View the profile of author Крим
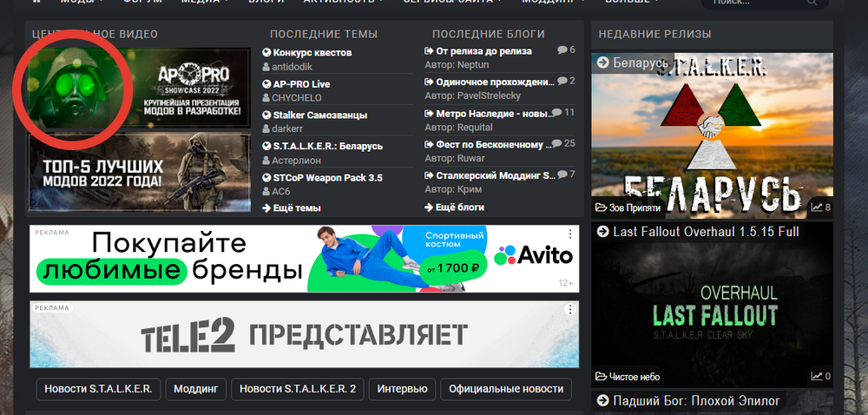This screenshot has width=868, height=415. (x=470, y=189)
